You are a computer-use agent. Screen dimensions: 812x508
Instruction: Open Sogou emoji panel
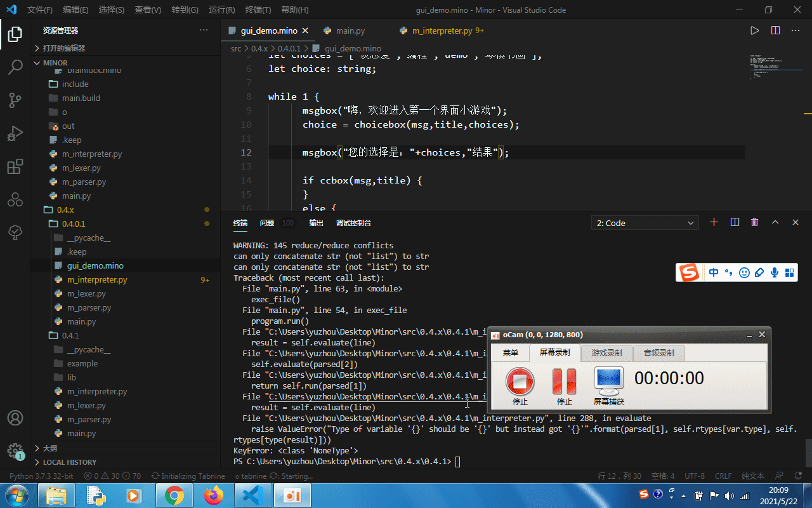[744, 272]
